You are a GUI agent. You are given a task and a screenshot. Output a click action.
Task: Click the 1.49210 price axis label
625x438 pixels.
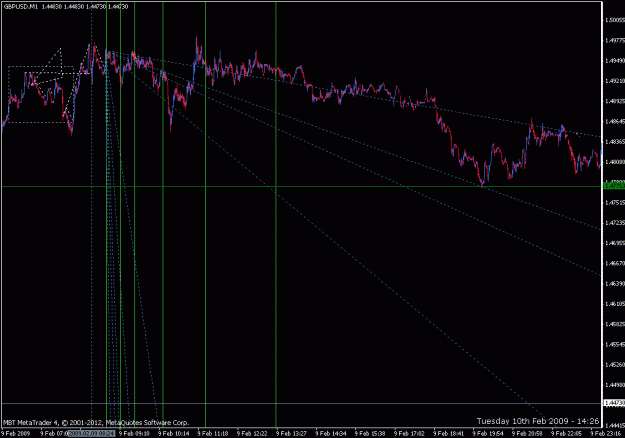615,81
